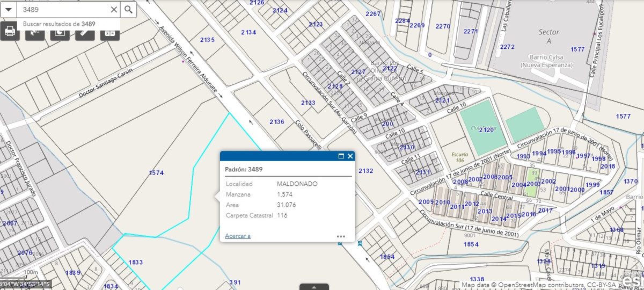Click 'Doctor Santiago Carsin' street label
644x290 pixels.
coord(105,82)
